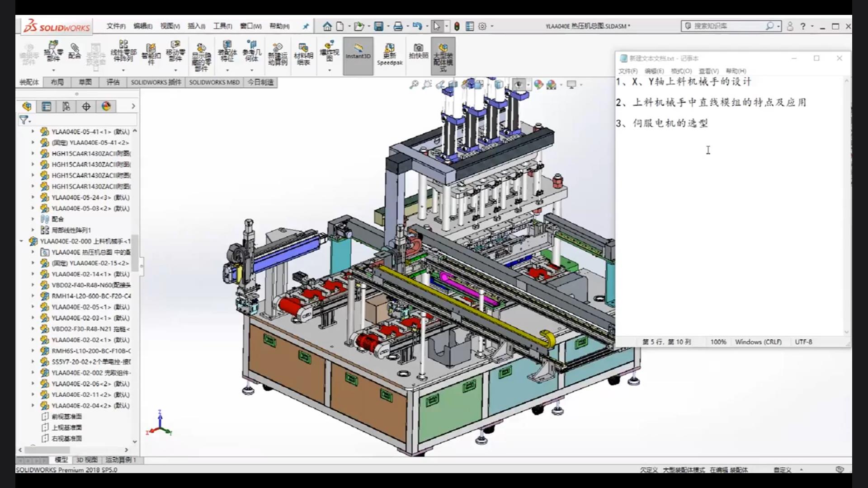The height and width of the screenshot is (488, 868).
Task: Open Assembly Features (装配体特征) tool
Action: [x=227, y=51]
